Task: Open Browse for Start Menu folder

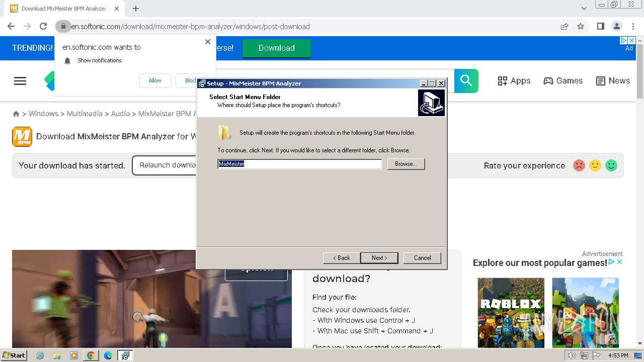Action: [x=406, y=164]
